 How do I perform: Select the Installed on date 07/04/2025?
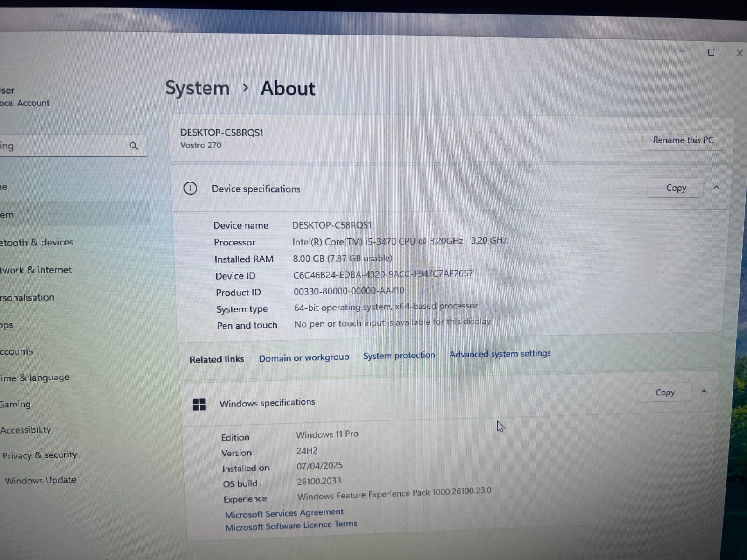click(x=320, y=466)
